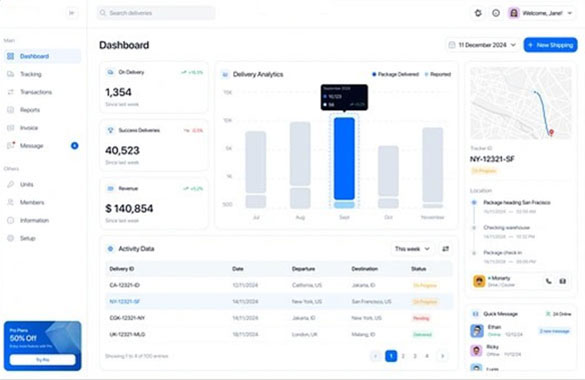Click the Revenue card icon
Image resolution: width=585 pixels, height=380 pixels.
tap(110, 189)
